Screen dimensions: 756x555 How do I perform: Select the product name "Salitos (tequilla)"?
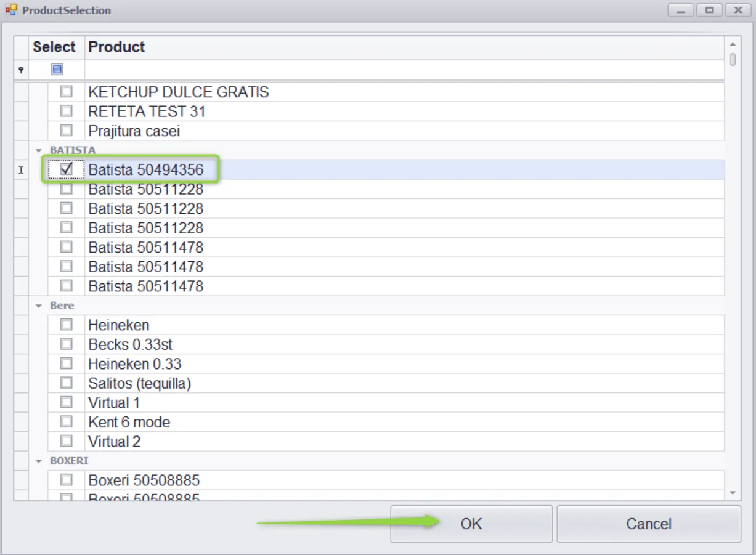(x=140, y=384)
